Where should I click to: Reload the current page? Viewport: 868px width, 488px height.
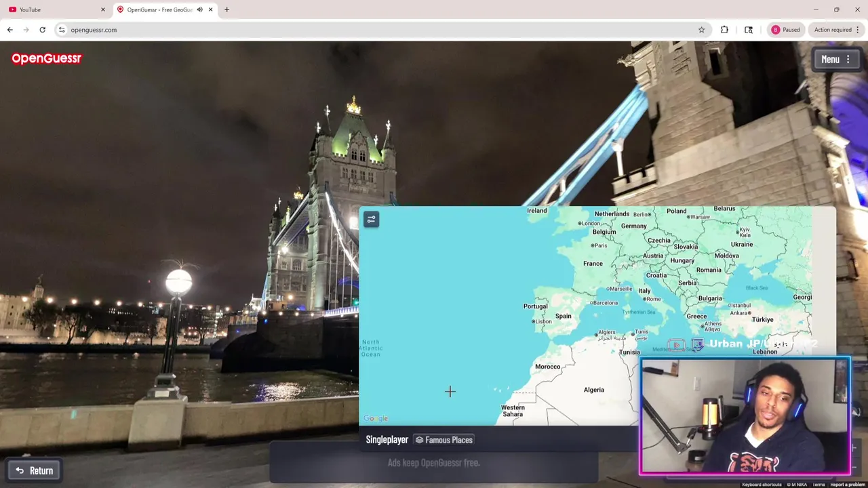(42, 30)
